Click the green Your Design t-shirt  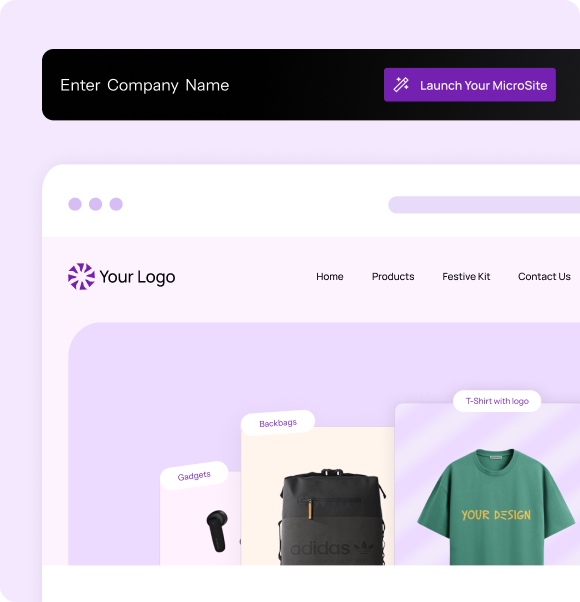pyautogui.click(x=496, y=507)
